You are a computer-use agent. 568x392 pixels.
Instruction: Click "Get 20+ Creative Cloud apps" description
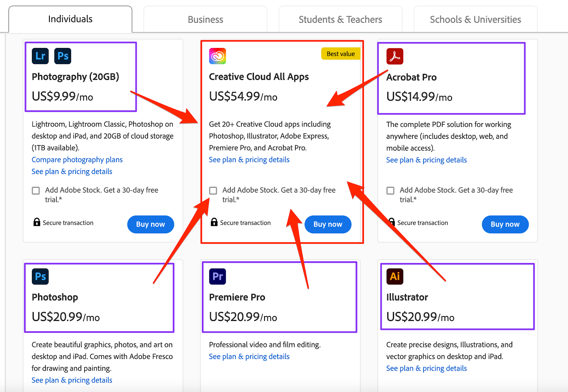(270, 136)
